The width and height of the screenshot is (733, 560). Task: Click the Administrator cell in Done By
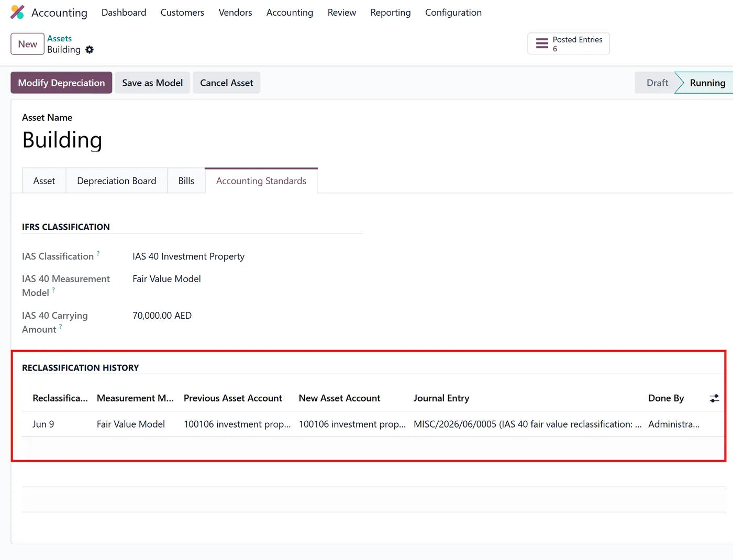pos(674,424)
